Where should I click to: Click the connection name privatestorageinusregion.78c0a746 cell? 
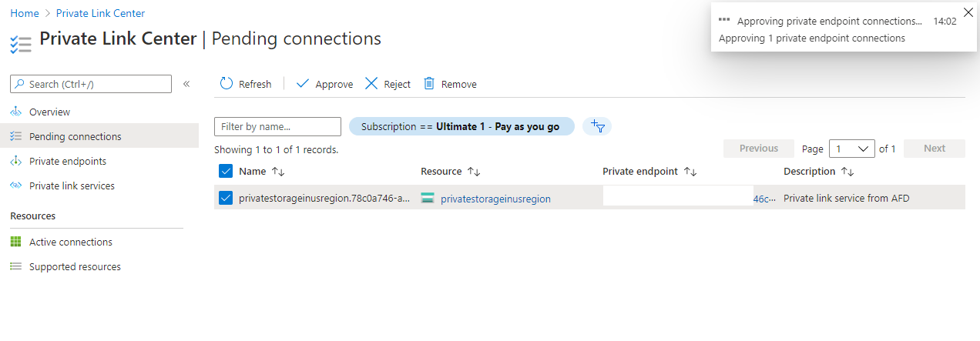(x=324, y=199)
